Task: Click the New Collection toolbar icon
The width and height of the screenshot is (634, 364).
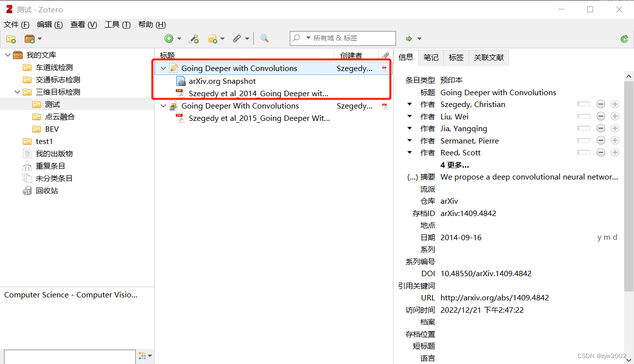Action: click(x=11, y=38)
